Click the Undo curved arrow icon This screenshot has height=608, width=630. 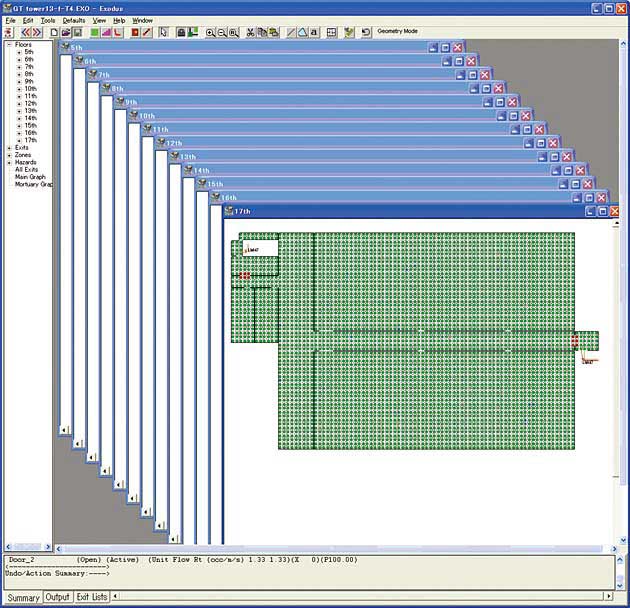(366, 33)
